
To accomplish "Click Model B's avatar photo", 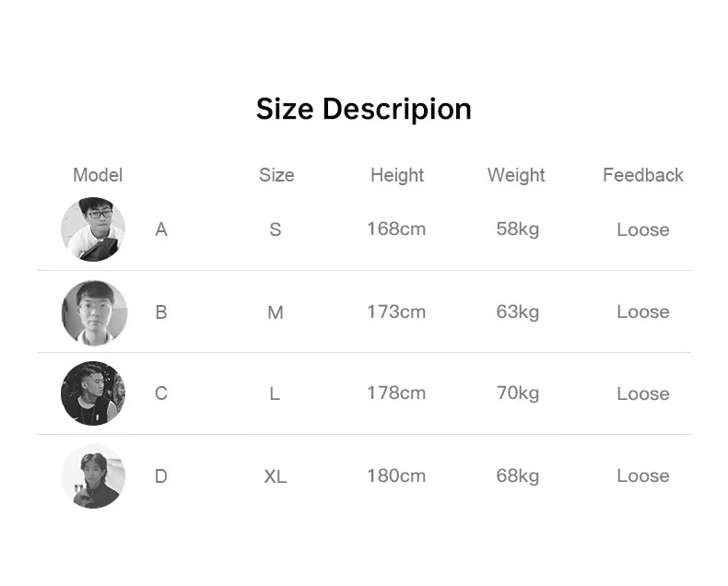I will point(94,312).
